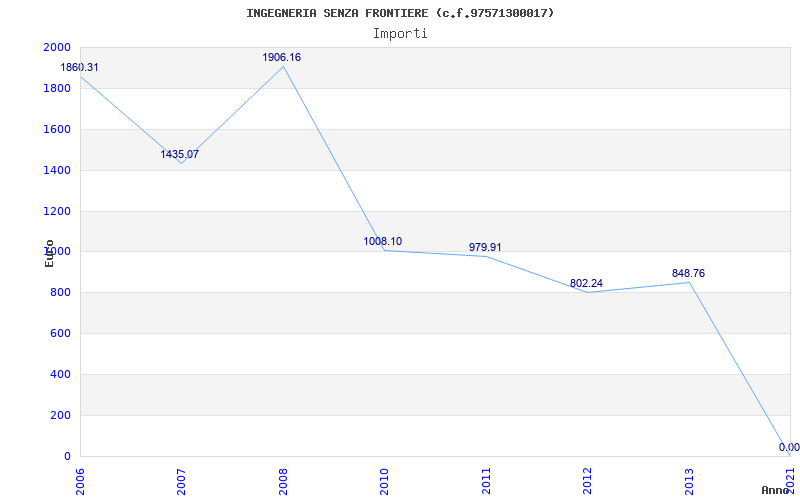Select x-axis year label 2010
This screenshot has height=500, width=800.
coord(384,481)
